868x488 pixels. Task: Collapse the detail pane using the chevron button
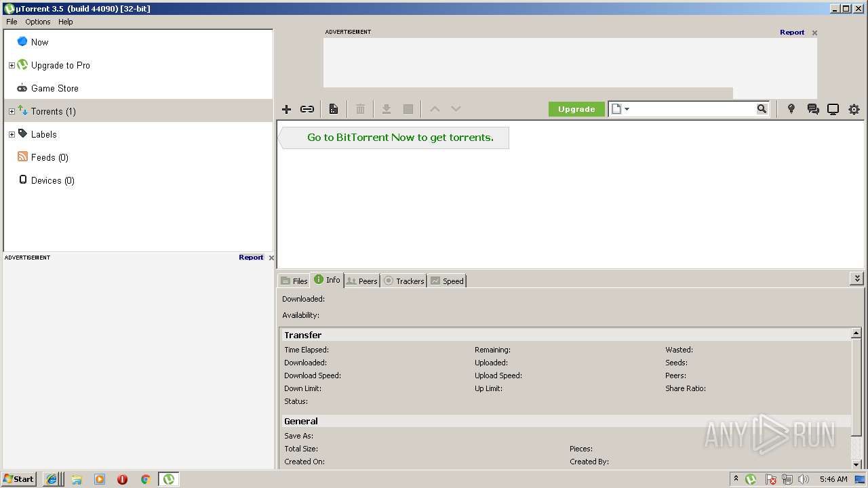click(x=857, y=279)
